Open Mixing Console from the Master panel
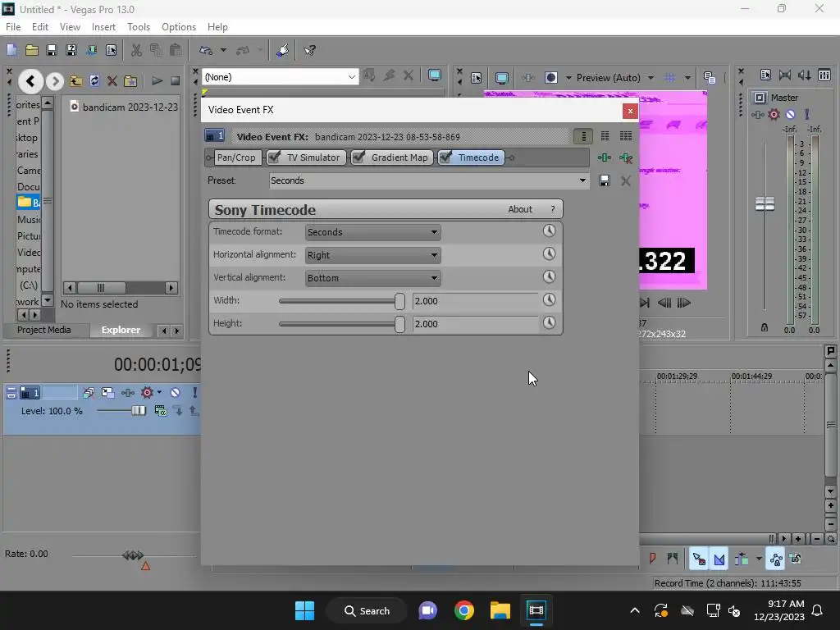Viewport: 840px width, 630px height. point(824,75)
